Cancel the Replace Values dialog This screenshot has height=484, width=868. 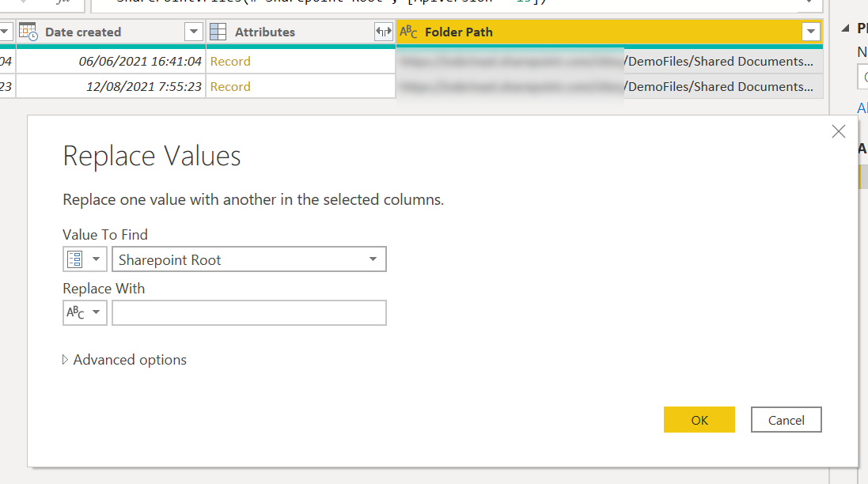786,420
